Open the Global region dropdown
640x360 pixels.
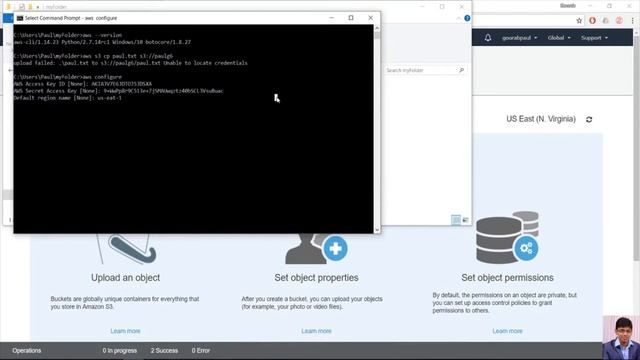click(559, 38)
